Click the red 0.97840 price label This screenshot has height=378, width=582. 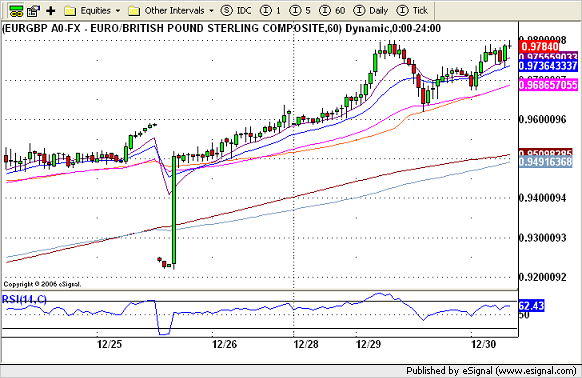click(x=540, y=47)
